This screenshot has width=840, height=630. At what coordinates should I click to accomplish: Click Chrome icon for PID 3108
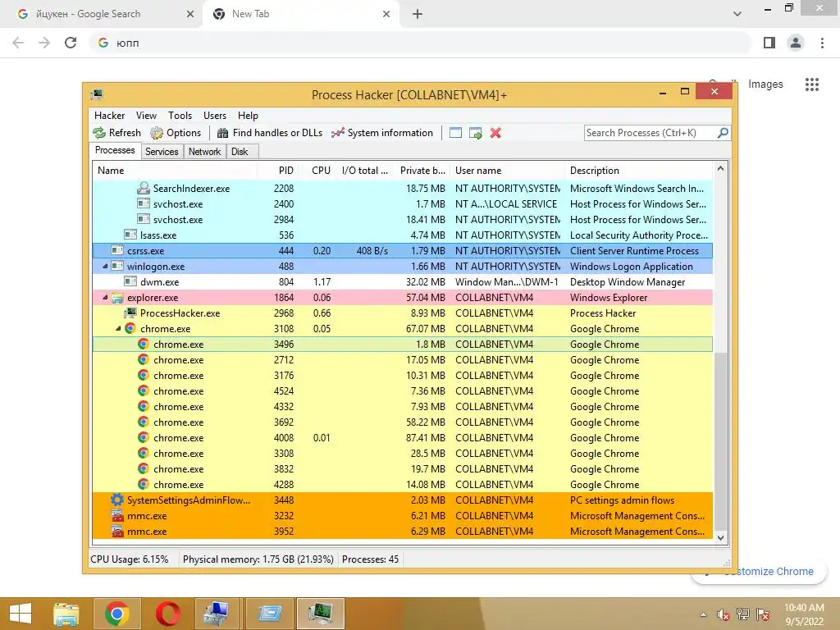click(x=130, y=328)
